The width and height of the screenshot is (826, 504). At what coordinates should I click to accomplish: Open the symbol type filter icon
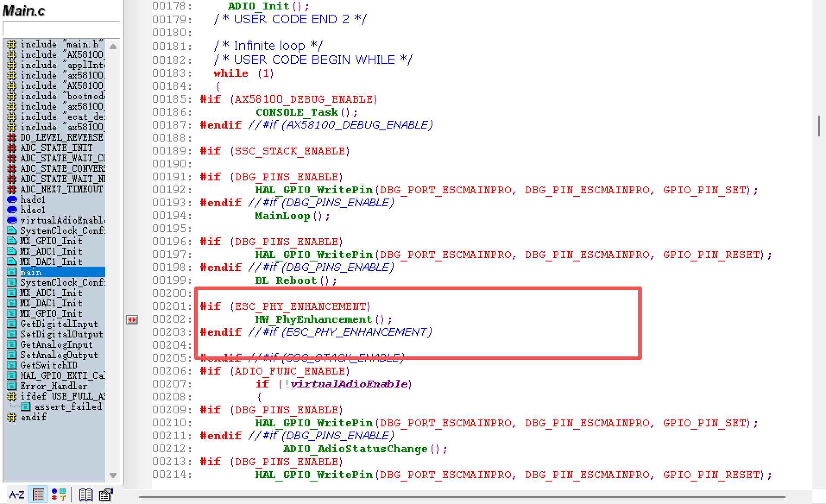(x=59, y=495)
